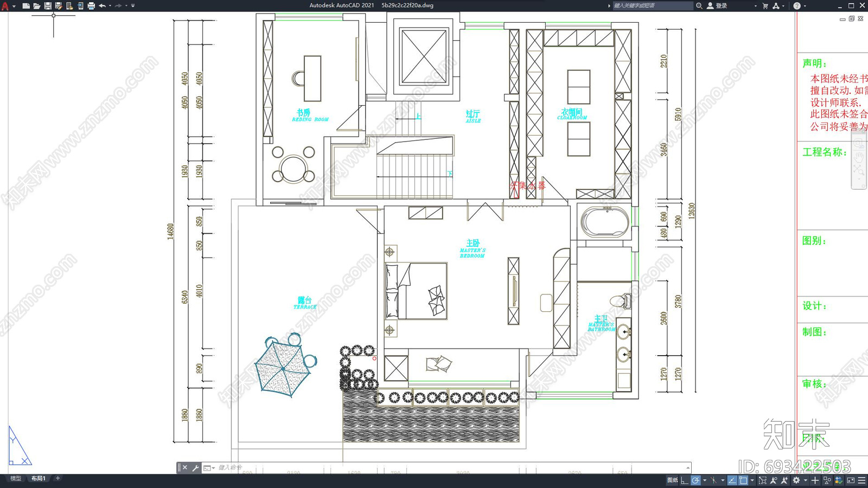Toggle Annotation visibility in status bar
This screenshot has height=488, width=868.
(x=774, y=480)
